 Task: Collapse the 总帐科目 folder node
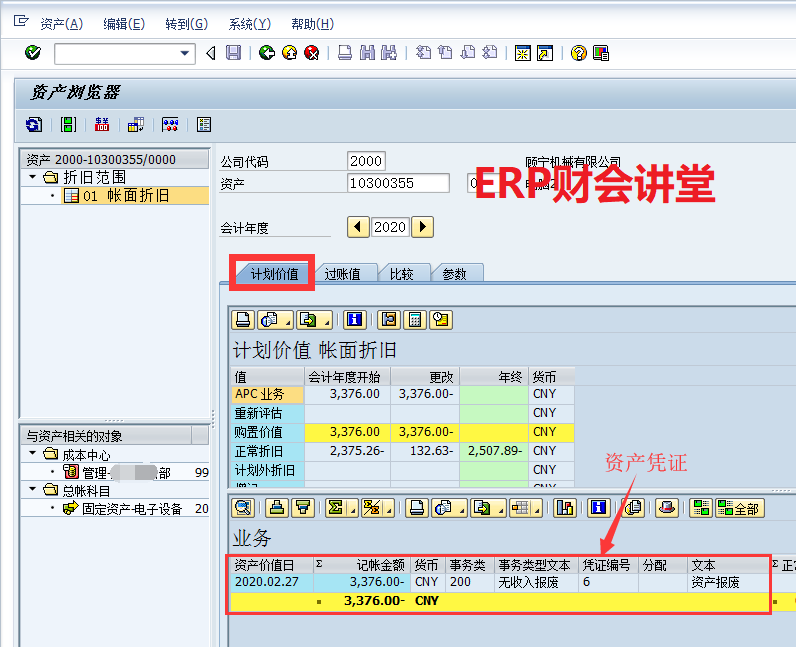tap(33, 490)
